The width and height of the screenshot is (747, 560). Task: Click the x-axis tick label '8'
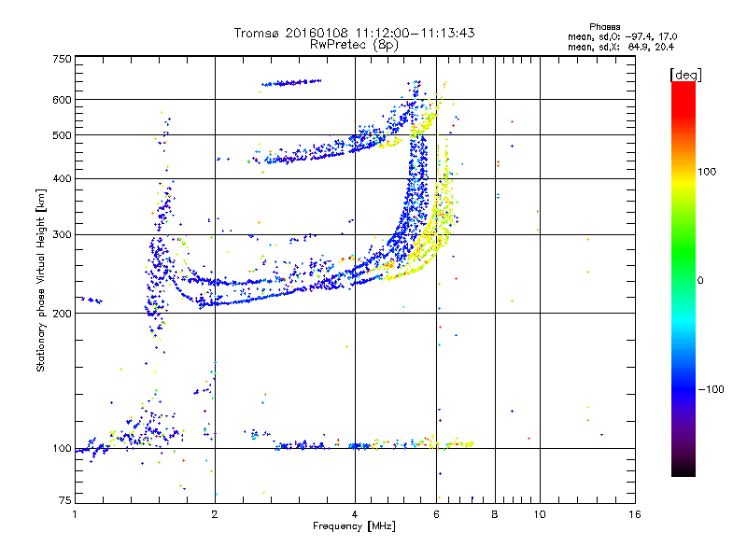click(495, 514)
